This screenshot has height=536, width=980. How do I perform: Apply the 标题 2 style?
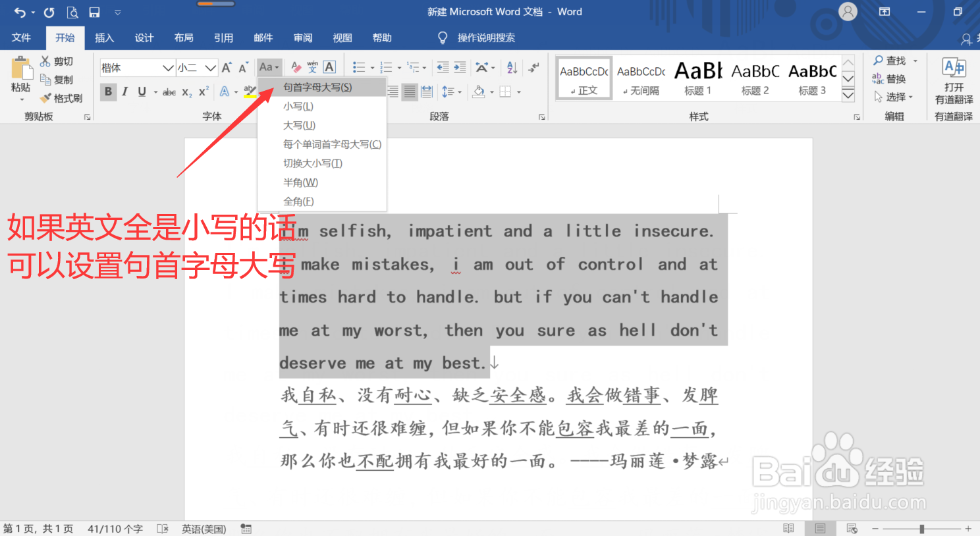tap(755, 79)
